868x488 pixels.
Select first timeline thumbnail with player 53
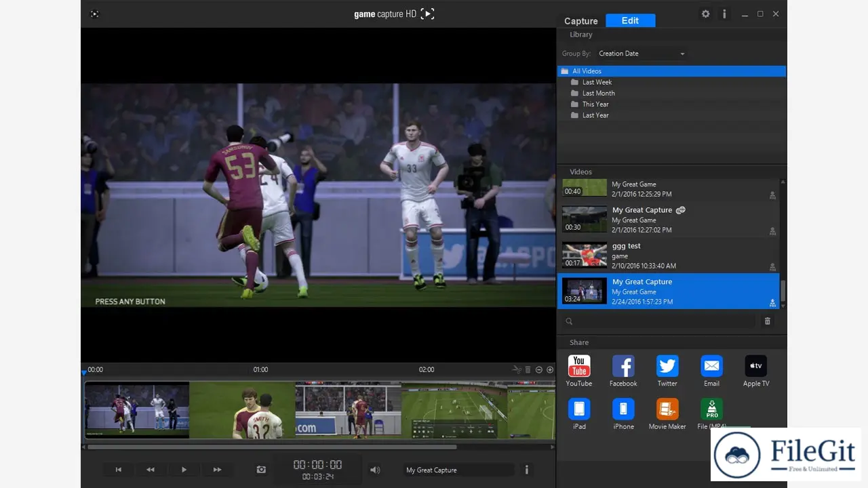pyautogui.click(x=137, y=409)
